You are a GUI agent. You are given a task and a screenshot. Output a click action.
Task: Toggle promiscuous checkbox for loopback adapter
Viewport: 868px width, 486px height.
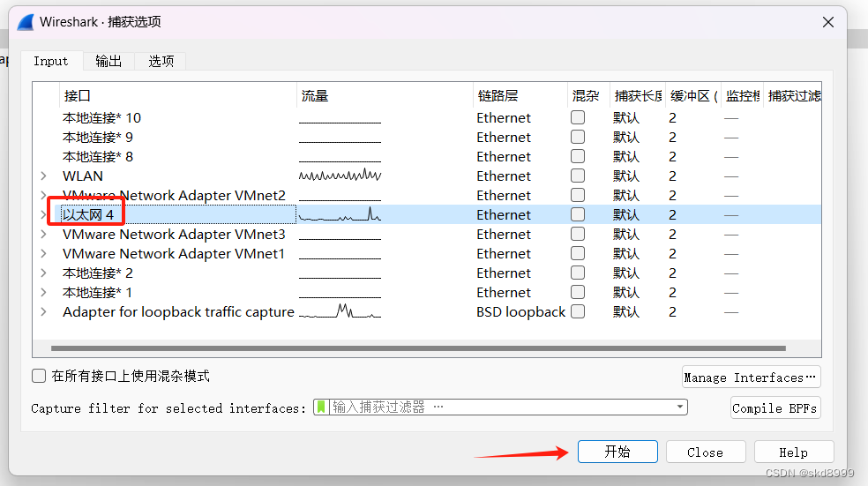(x=578, y=311)
